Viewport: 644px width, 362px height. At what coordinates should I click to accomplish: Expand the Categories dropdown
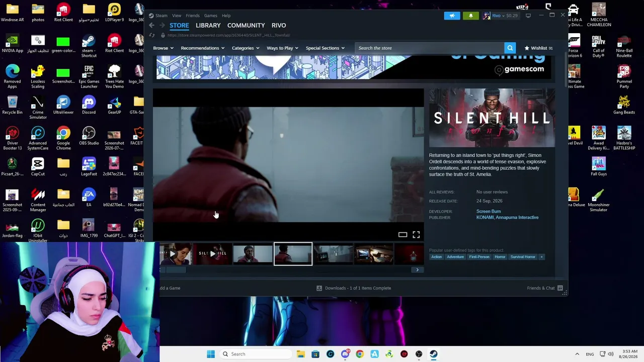[x=246, y=48]
